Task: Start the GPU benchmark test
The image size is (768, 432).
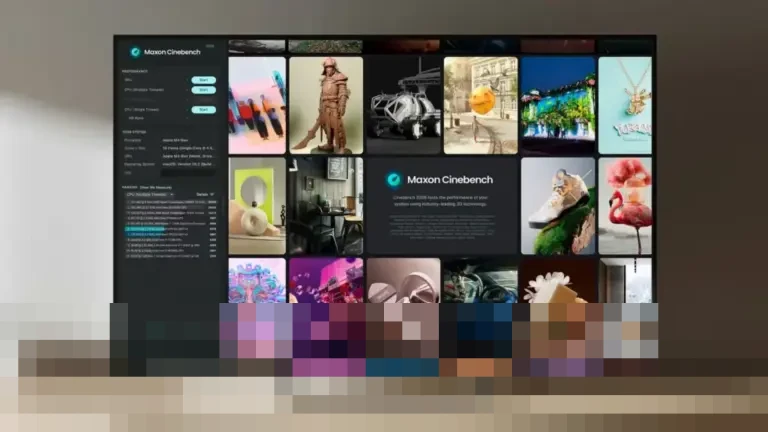Action: [203, 80]
